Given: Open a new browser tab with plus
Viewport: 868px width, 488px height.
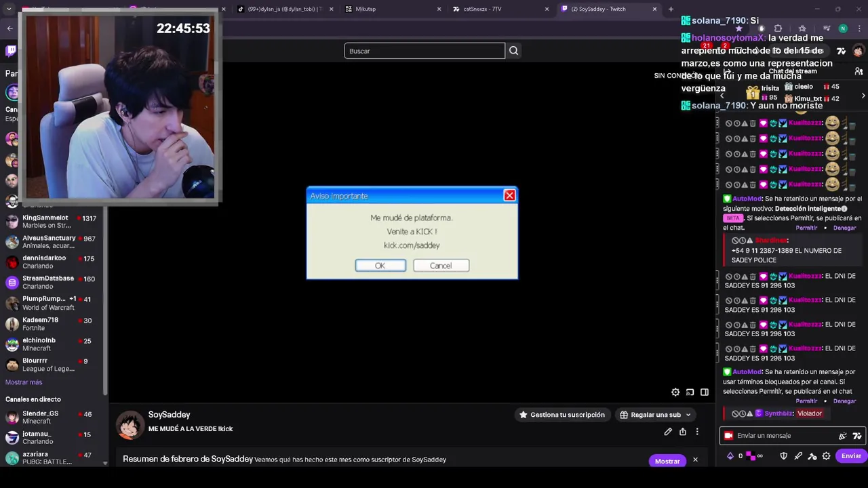Looking at the screenshot, I should (x=671, y=9).
